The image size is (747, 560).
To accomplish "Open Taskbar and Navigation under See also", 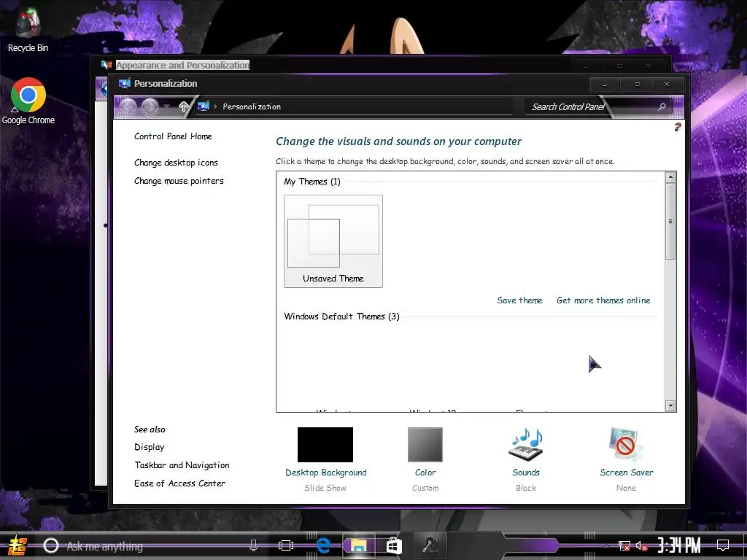I will tap(182, 465).
